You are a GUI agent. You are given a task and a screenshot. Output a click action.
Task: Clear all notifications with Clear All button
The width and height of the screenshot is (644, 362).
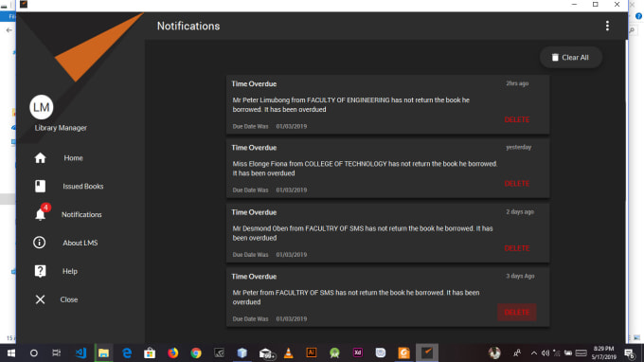[x=570, y=58]
